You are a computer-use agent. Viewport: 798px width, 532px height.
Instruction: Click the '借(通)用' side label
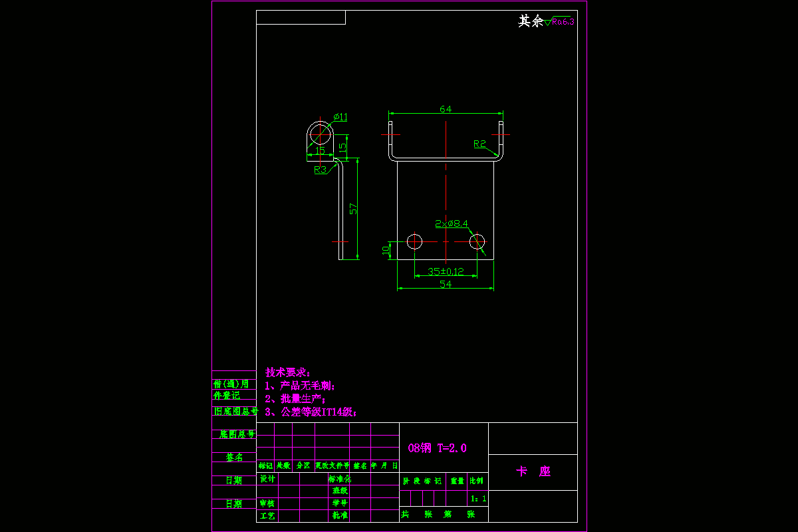(231, 384)
